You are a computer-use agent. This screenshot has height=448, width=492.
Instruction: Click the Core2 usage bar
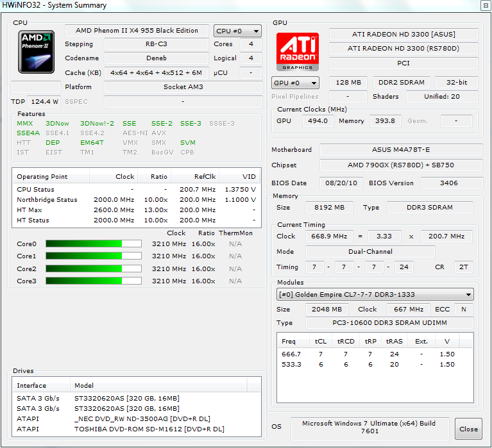click(x=94, y=269)
